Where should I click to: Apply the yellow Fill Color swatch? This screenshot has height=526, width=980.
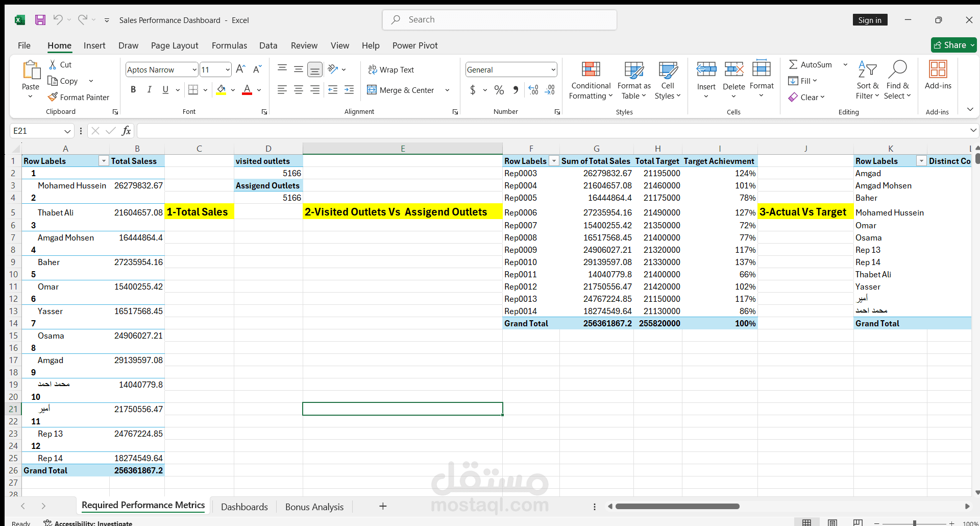tap(222, 90)
